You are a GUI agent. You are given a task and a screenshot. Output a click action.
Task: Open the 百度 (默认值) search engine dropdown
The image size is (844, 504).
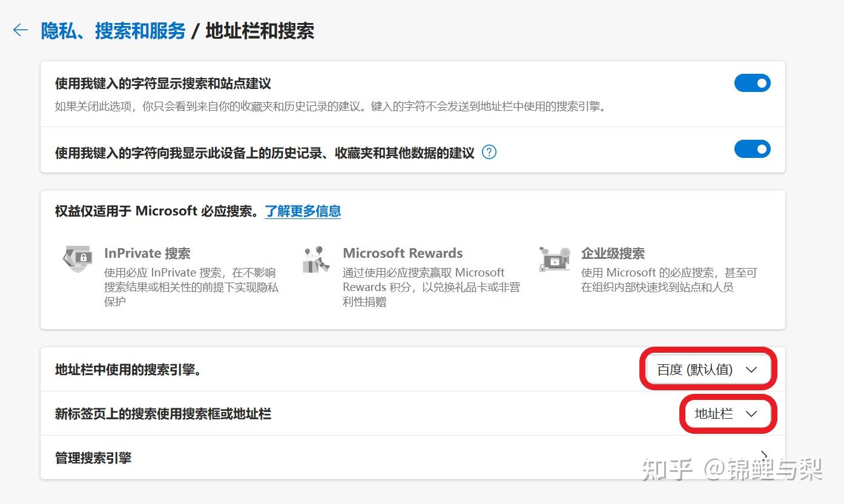(708, 369)
